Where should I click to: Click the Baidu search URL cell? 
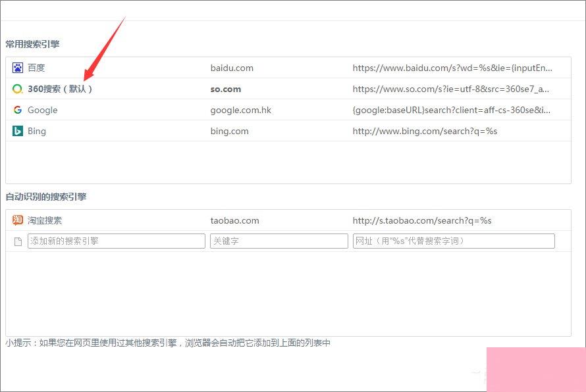pos(452,68)
